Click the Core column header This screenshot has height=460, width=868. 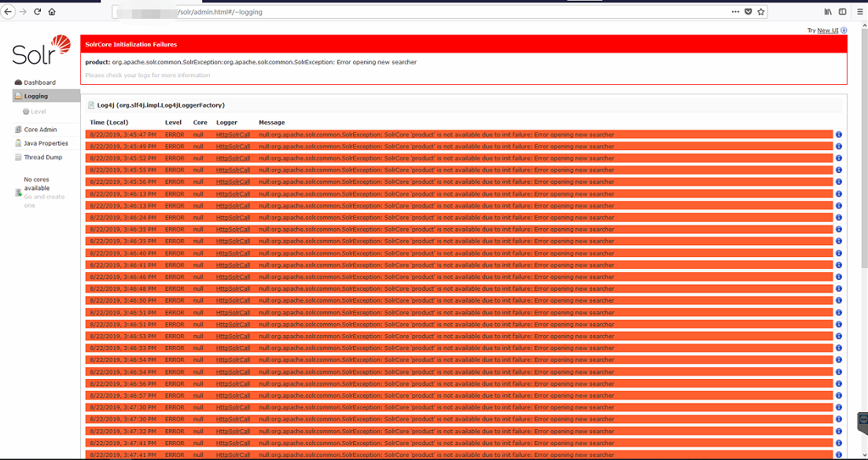(200, 123)
